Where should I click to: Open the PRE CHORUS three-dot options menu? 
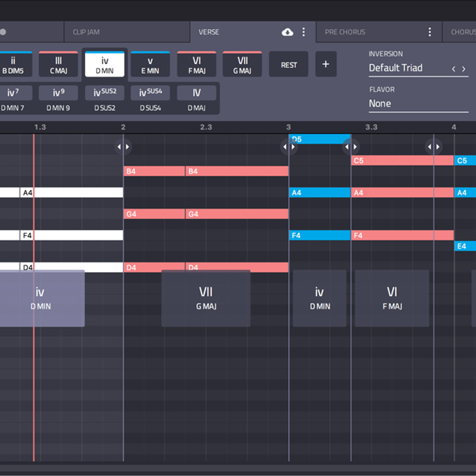(x=430, y=32)
